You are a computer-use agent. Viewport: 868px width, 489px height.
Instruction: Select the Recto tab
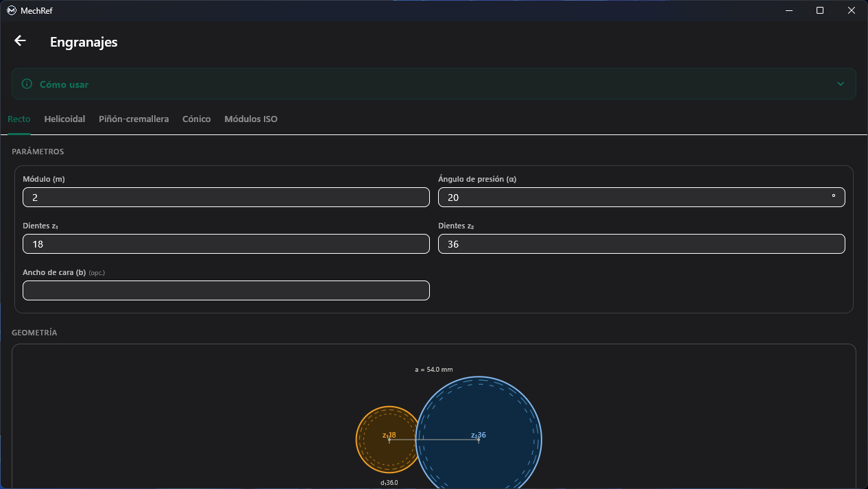point(19,119)
